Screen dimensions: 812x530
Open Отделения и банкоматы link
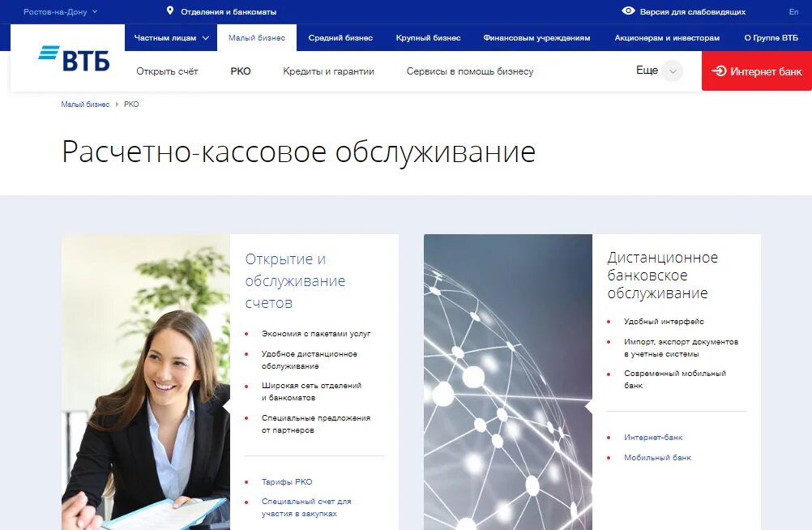coord(229,11)
